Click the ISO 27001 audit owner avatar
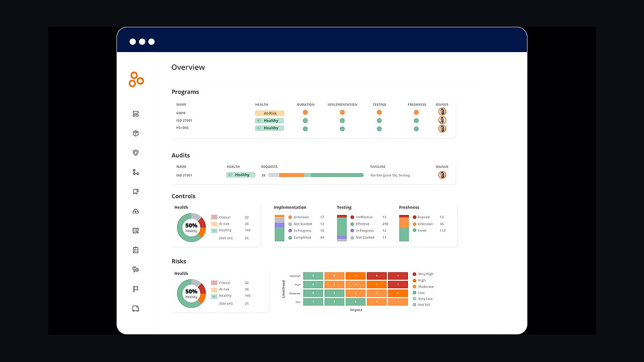This screenshot has height=362, width=644. click(442, 175)
